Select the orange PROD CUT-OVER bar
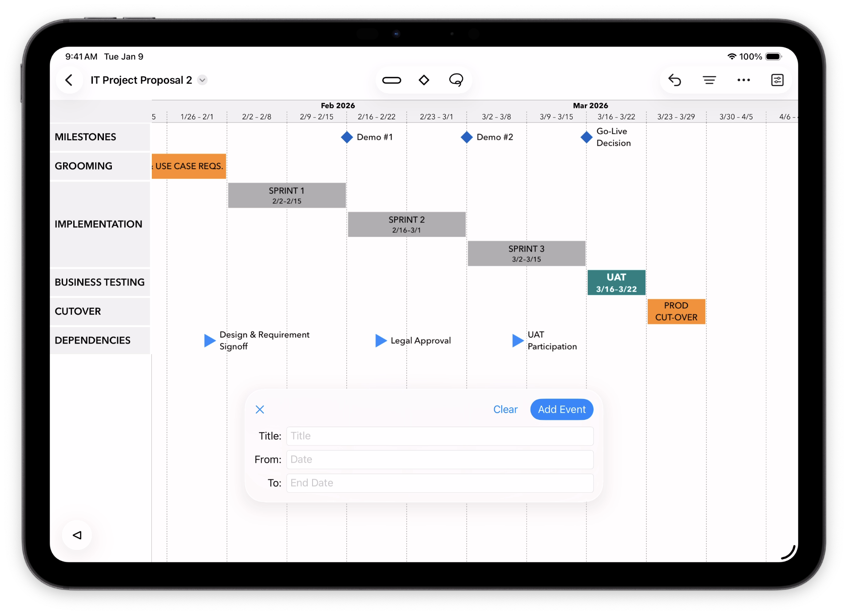The width and height of the screenshot is (848, 616). tap(676, 312)
